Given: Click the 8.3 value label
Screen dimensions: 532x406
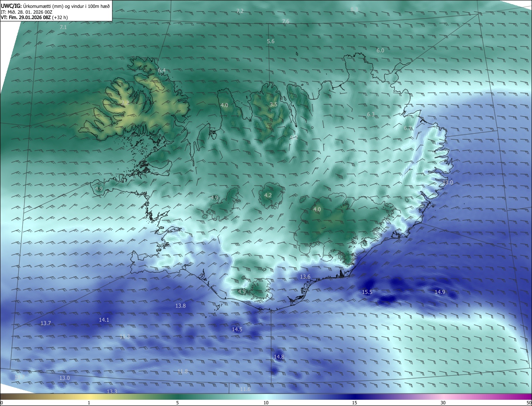Looking at the screenshot, I should coord(354,9).
